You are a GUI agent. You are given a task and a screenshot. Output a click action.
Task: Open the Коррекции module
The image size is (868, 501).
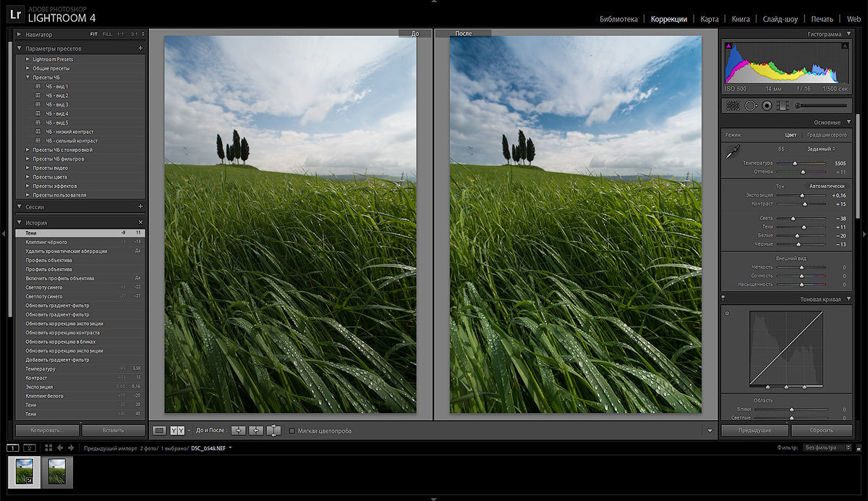668,19
